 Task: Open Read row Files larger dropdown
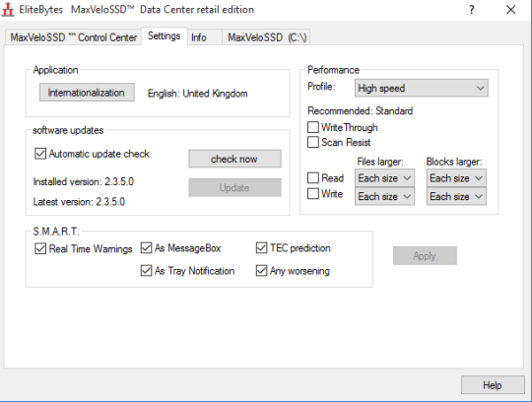[385, 177]
